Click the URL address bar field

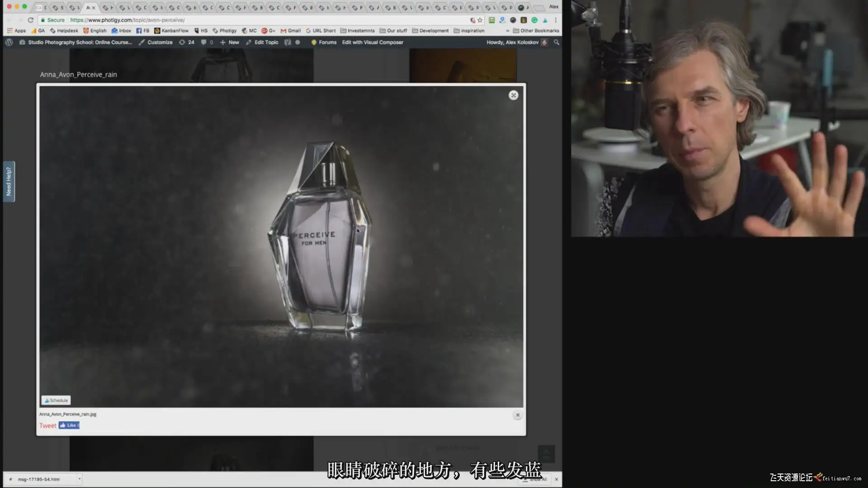267,20
